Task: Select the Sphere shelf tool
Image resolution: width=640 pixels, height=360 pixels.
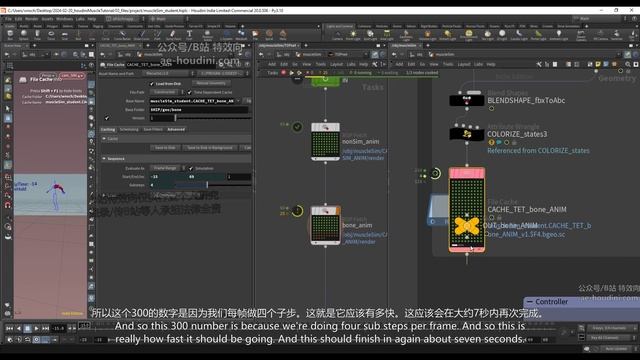Action: tap(24, 35)
